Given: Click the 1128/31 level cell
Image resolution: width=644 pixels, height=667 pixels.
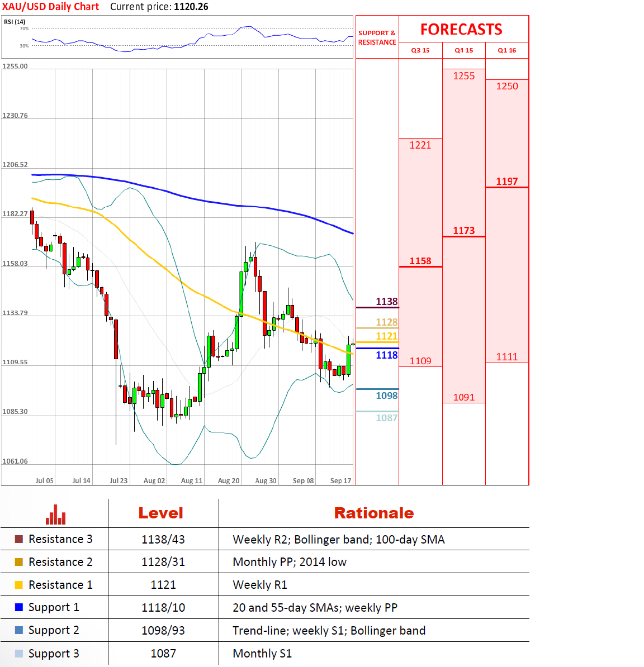Looking at the screenshot, I should coord(163,562).
